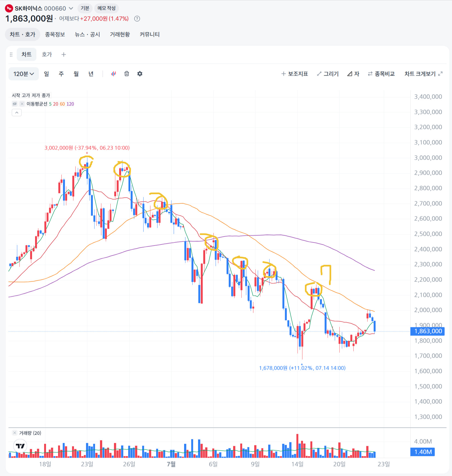Viewport: 452px width, 476px height.
Task: Click the 2,000,000 price axis label
Action: pos(428,310)
